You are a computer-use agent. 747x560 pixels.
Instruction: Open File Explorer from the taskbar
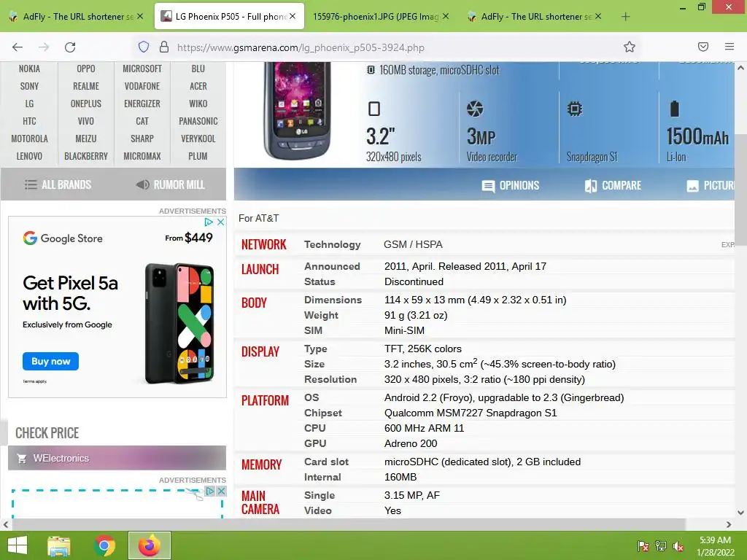[59, 545]
